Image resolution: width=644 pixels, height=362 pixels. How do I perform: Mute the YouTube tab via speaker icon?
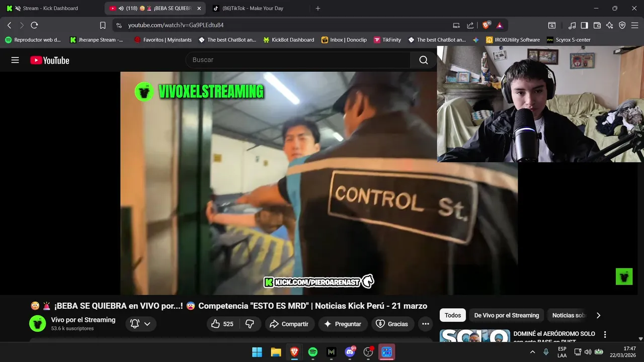pyautogui.click(x=121, y=9)
